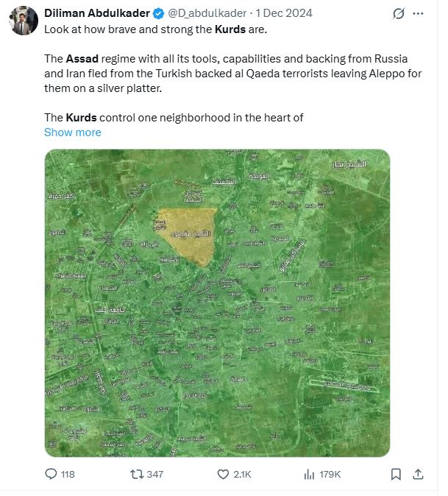Click the 2.1K likes count
The image size is (448, 496).
[242, 474]
